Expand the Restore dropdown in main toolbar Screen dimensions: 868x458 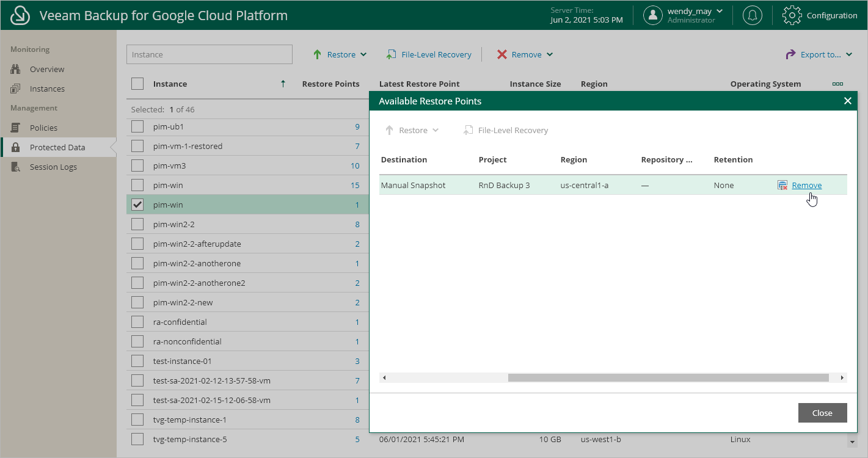point(363,54)
